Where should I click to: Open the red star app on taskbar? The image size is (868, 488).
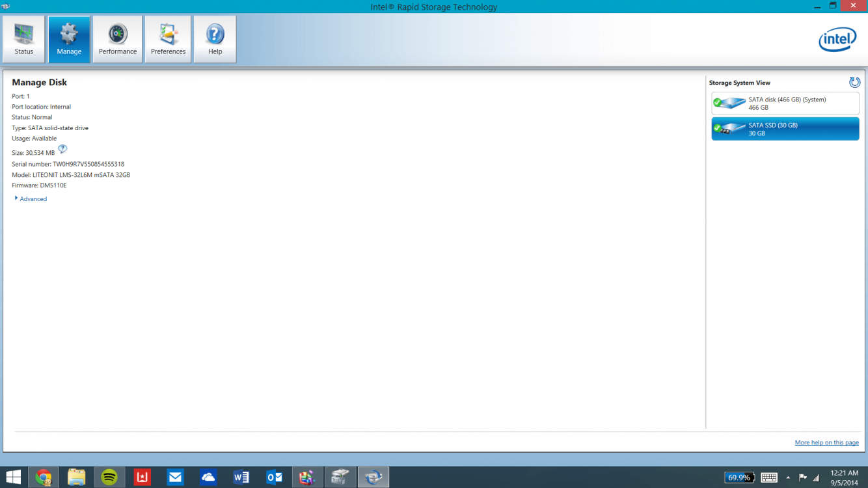[x=142, y=478]
